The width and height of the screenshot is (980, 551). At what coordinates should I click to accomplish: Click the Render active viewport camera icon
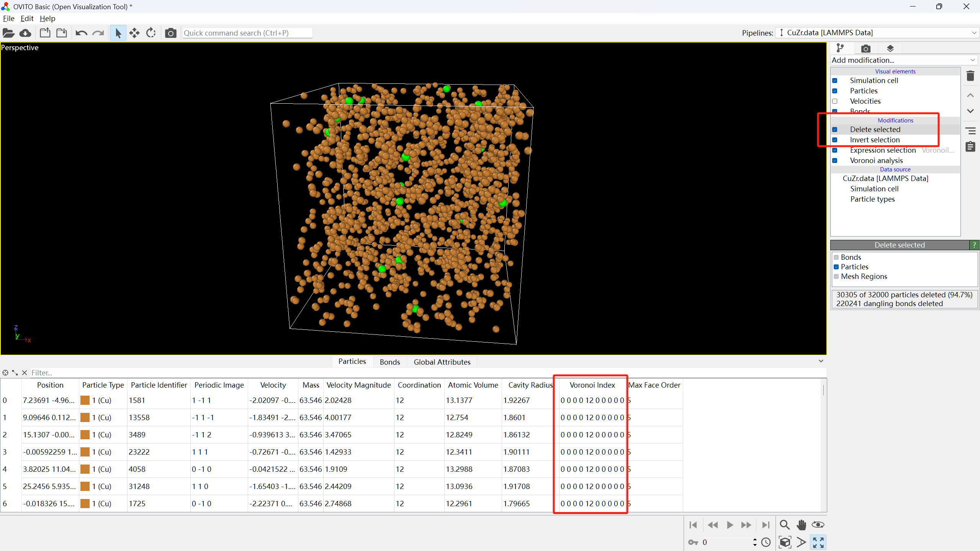[x=170, y=33]
